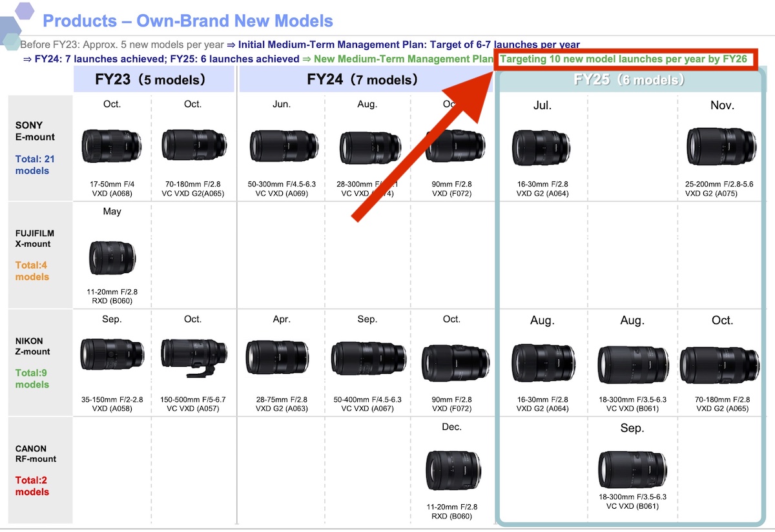
Task: Click the 'Products – Own-Brand New Models' title
Action: (x=188, y=21)
